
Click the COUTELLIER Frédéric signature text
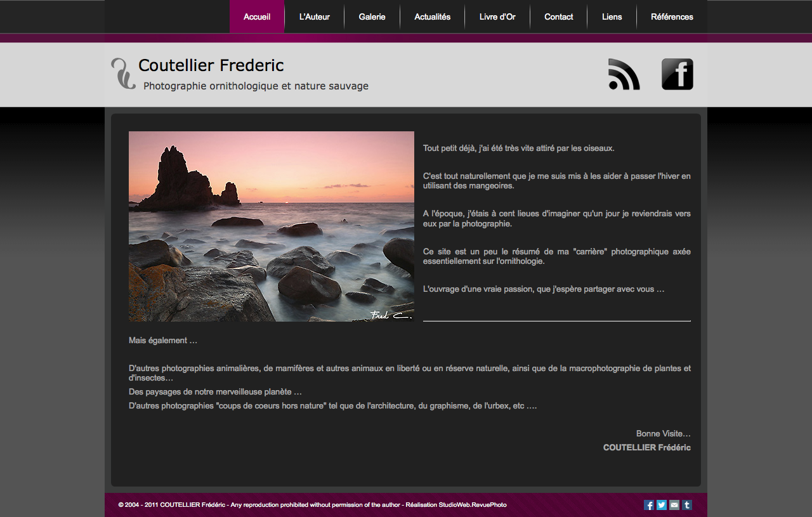click(x=646, y=448)
